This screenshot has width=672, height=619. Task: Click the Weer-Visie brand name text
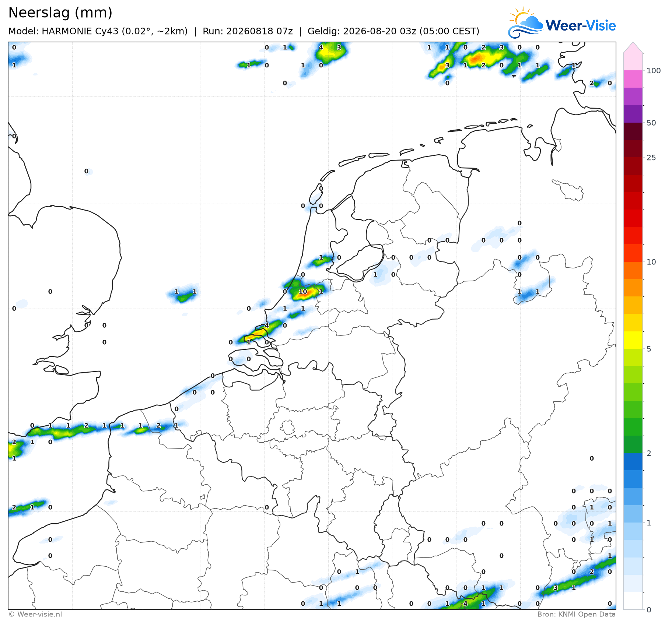581,25
